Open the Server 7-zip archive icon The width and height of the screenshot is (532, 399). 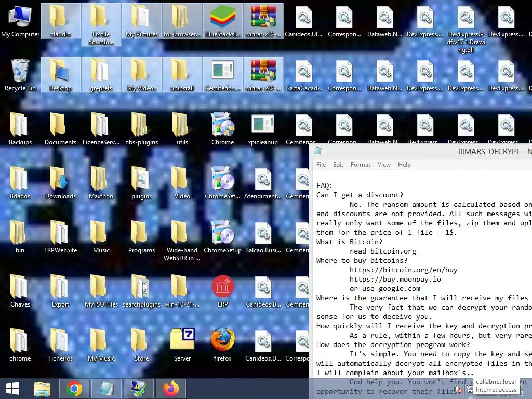pos(182,345)
